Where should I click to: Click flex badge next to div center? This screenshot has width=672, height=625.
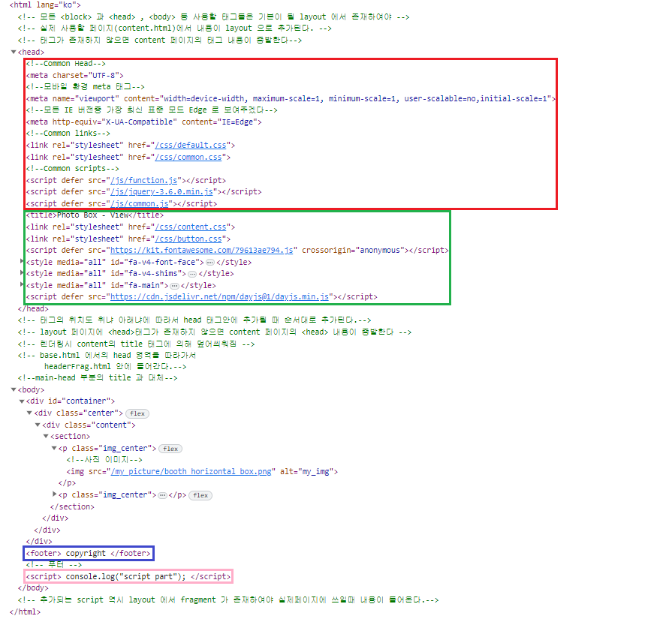click(x=137, y=413)
